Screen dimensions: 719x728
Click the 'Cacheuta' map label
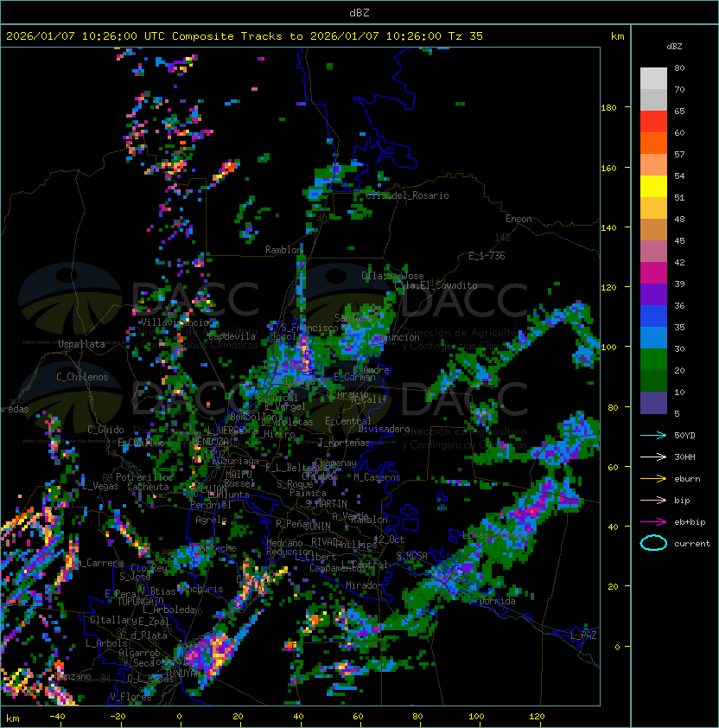point(148,487)
